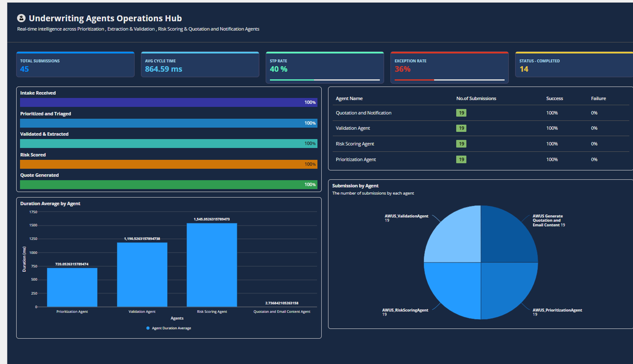
Task: Click the Duration Average by Agent heading
Action: pos(50,203)
